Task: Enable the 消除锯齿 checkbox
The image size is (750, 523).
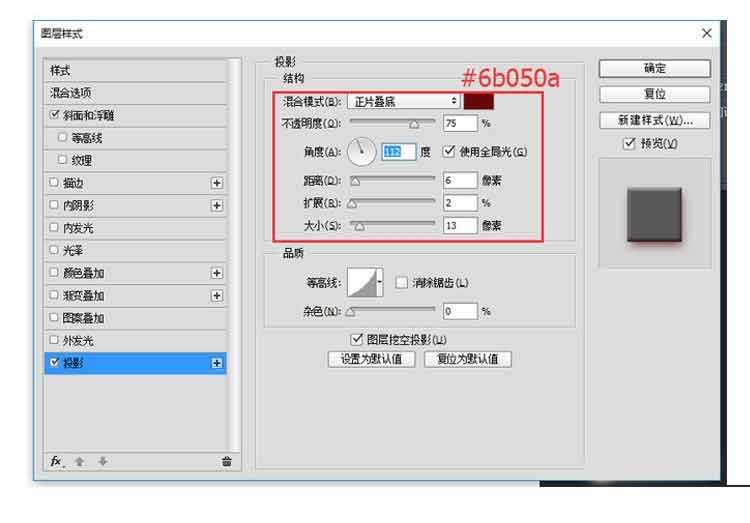Action: [x=402, y=283]
